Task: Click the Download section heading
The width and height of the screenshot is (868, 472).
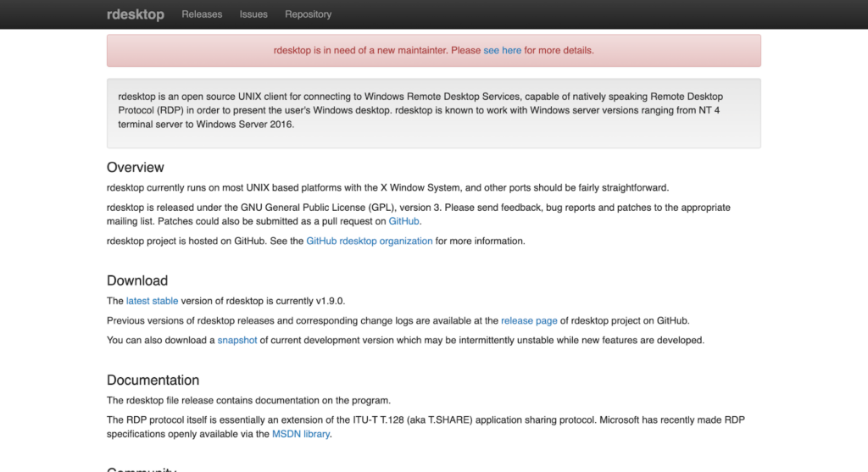Action: coord(137,280)
